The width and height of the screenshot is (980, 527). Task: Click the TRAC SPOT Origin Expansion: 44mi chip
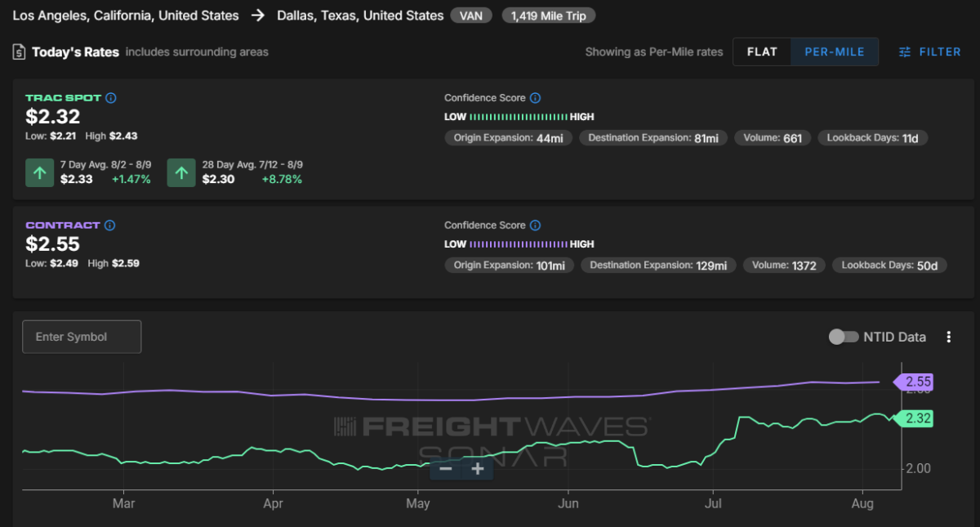click(x=509, y=138)
